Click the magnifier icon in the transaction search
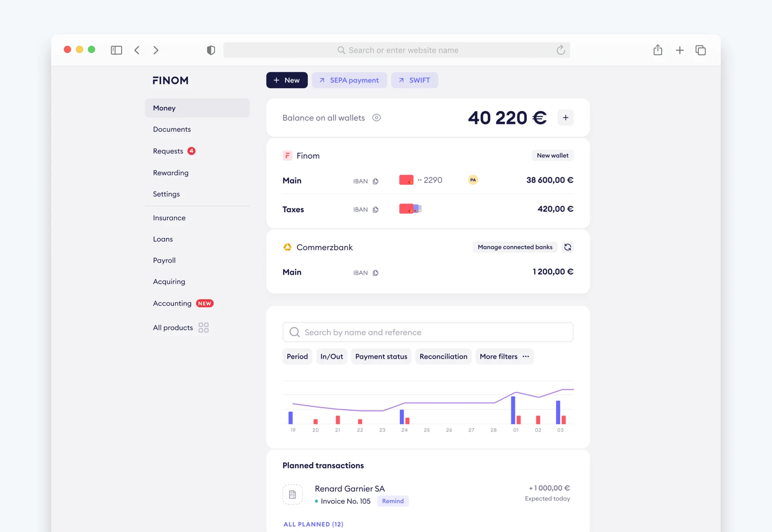The width and height of the screenshot is (772, 532). tap(295, 332)
